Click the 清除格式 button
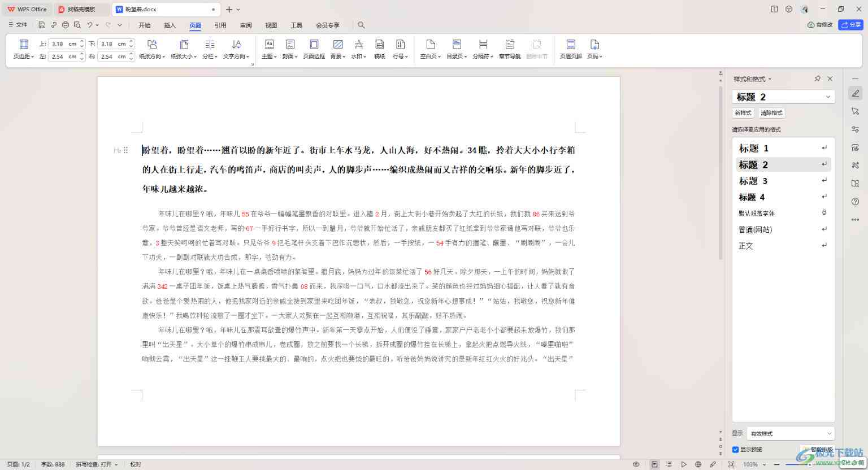The height and width of the screenshot is (470, 868). click(x=771, y=113)
